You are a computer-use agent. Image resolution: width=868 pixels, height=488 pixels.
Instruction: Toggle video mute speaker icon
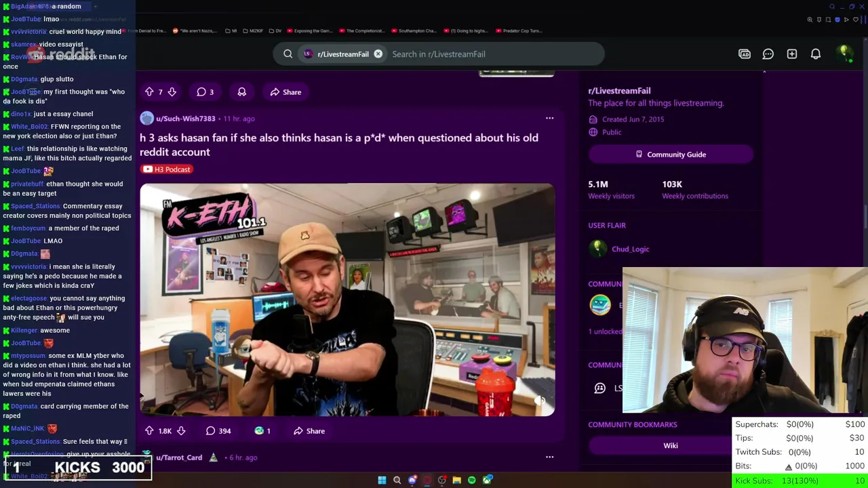coord(540,401)
